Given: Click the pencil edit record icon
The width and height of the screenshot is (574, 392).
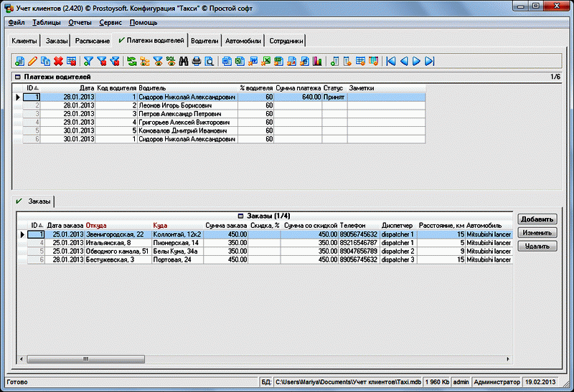Looking at the screenshot, I should 32,61.
